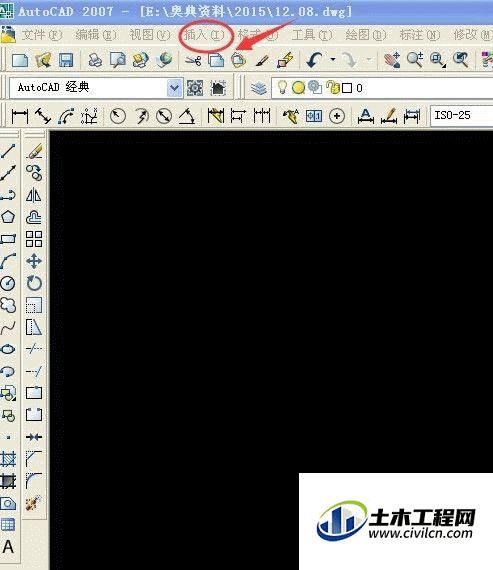Viewport: 493px width, 570px height.
Task: Select the Erase modify tool
Action: tap(34, 151)
